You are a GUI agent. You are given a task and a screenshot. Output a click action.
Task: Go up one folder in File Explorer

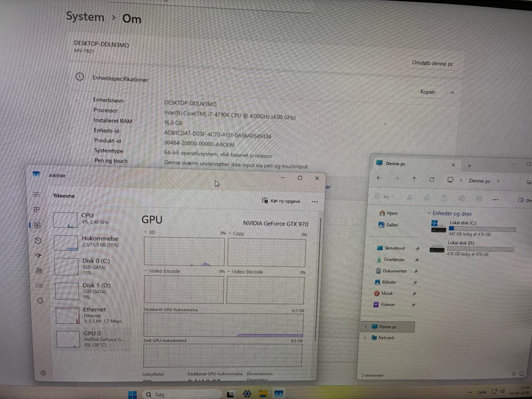(415, 179)
